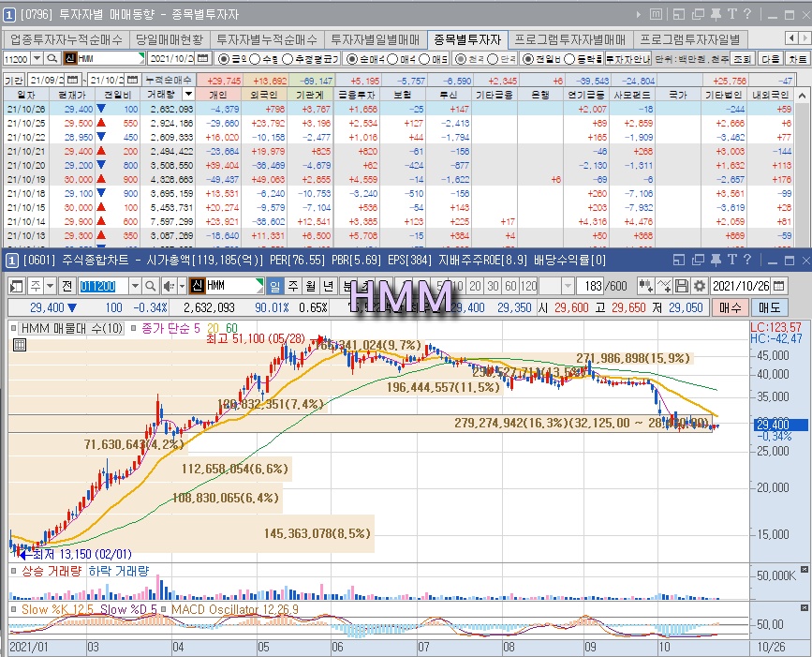Open help question mark in investor title bar
This screenshot has width=812, height=657.
coord(747,14)
